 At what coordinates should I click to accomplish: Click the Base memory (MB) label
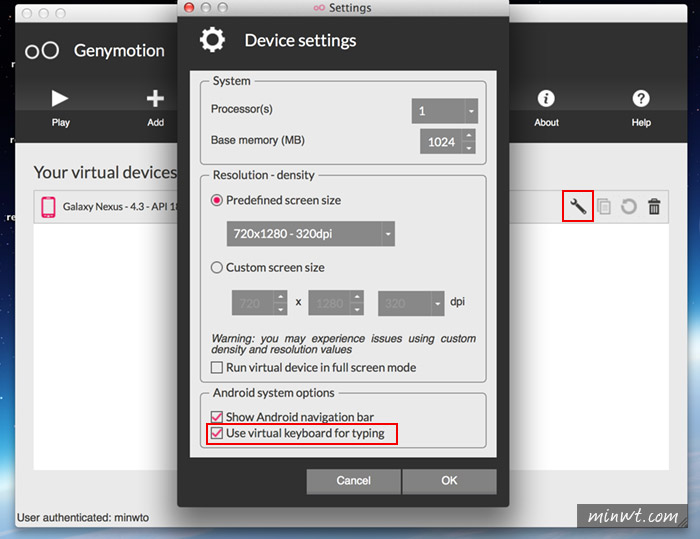(x=258, y=140)
